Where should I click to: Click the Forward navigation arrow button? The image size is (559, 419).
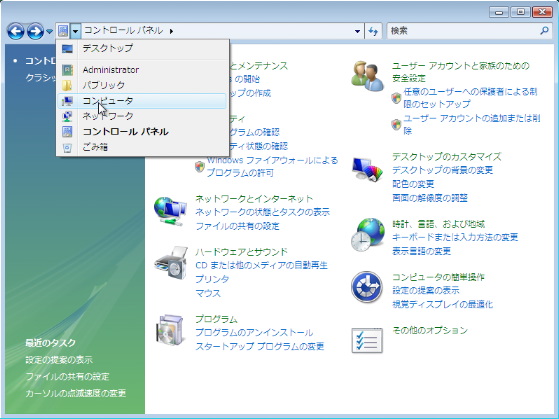pos(35,31)
